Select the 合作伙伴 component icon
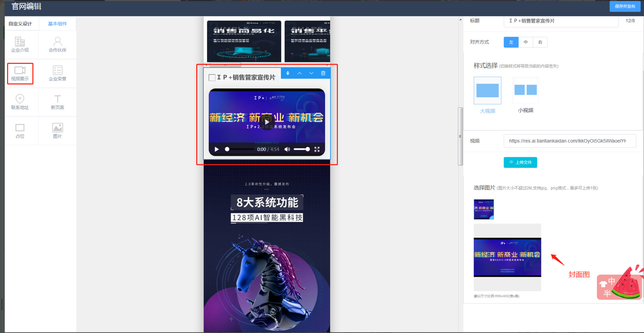Viewport: 644px width, 333px height. coord(58,44)
